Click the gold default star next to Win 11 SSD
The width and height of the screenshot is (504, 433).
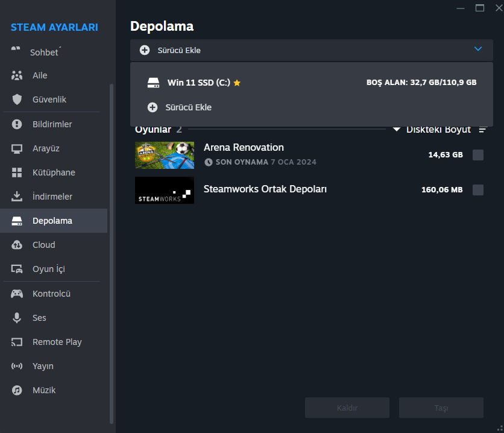click(237, 83)
